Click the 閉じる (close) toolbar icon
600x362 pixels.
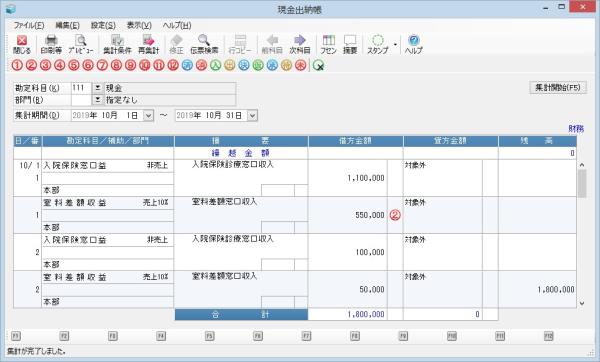coord(22,44)
